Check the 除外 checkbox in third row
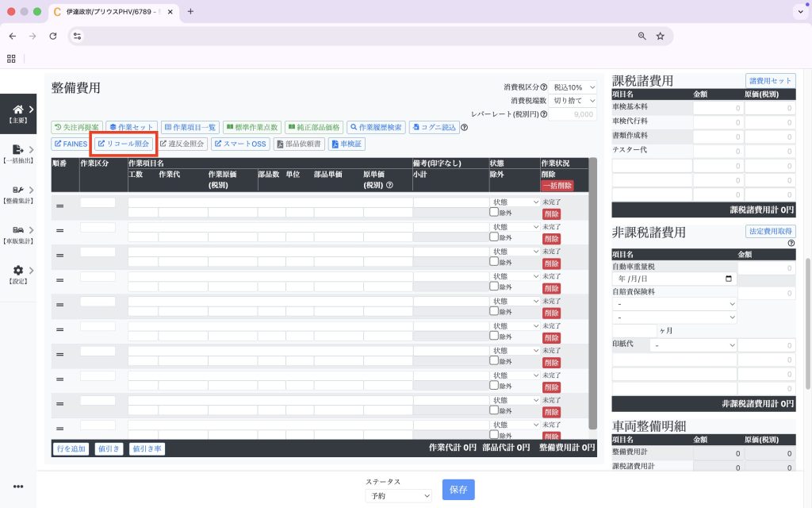 (x=494, y=261)
